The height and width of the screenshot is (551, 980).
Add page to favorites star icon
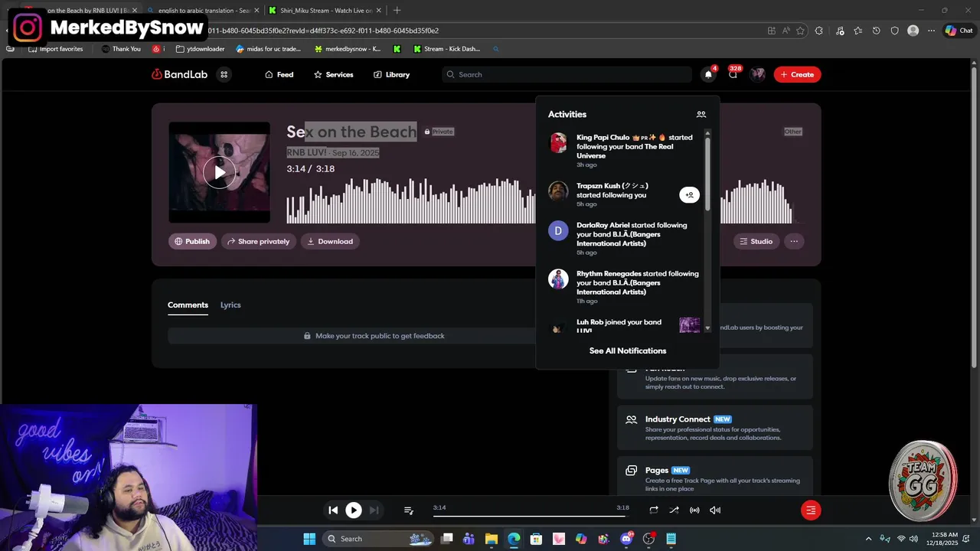[x=800, y=31]
